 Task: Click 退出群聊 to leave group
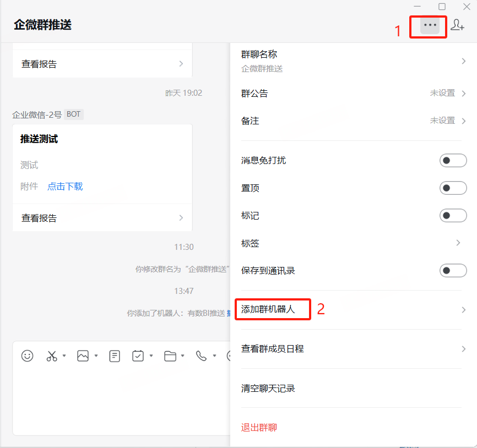(259, 427)
